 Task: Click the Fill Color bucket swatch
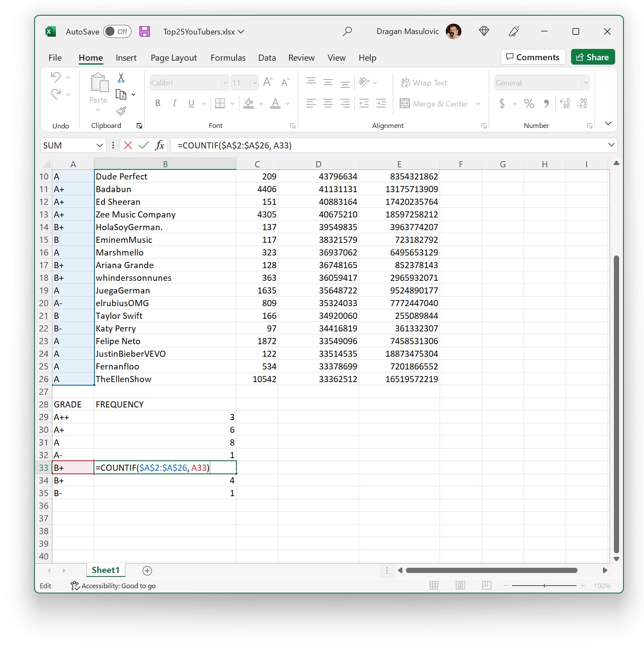(x=249, y=103)
